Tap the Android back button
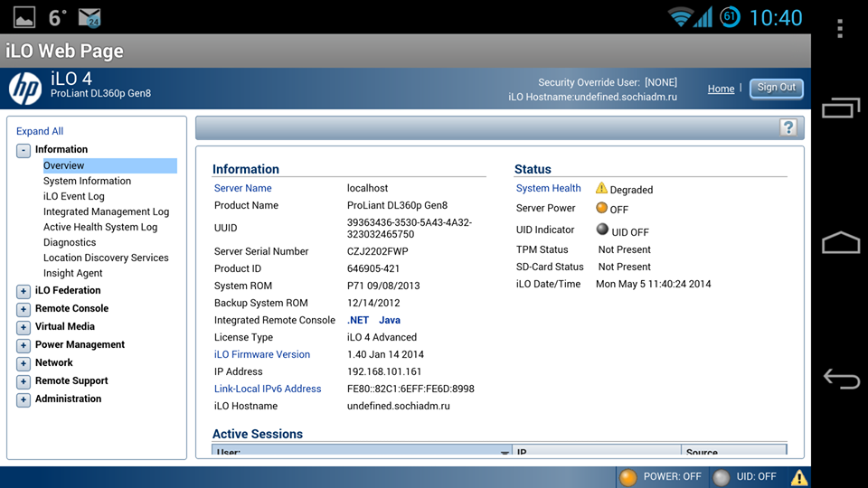868x488 pixels. (x=841, y=379)
